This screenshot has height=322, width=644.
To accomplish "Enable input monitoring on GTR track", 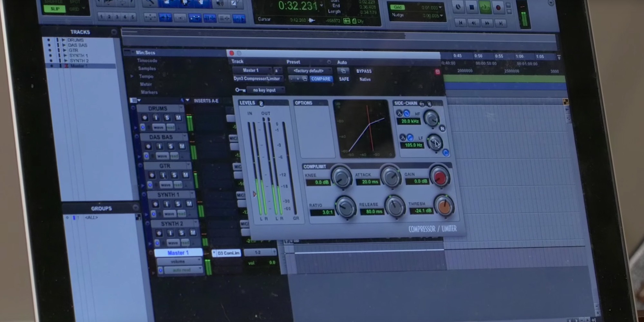I will 163,175.
